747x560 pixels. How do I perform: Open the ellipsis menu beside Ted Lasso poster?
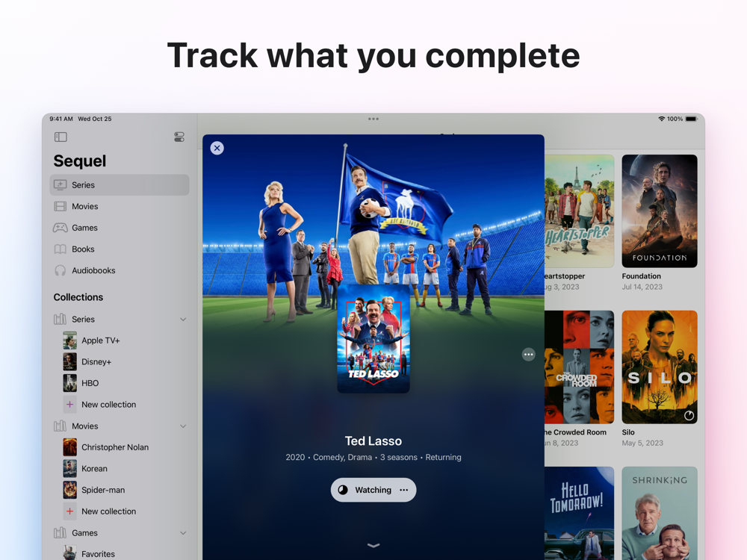(528, 354)
